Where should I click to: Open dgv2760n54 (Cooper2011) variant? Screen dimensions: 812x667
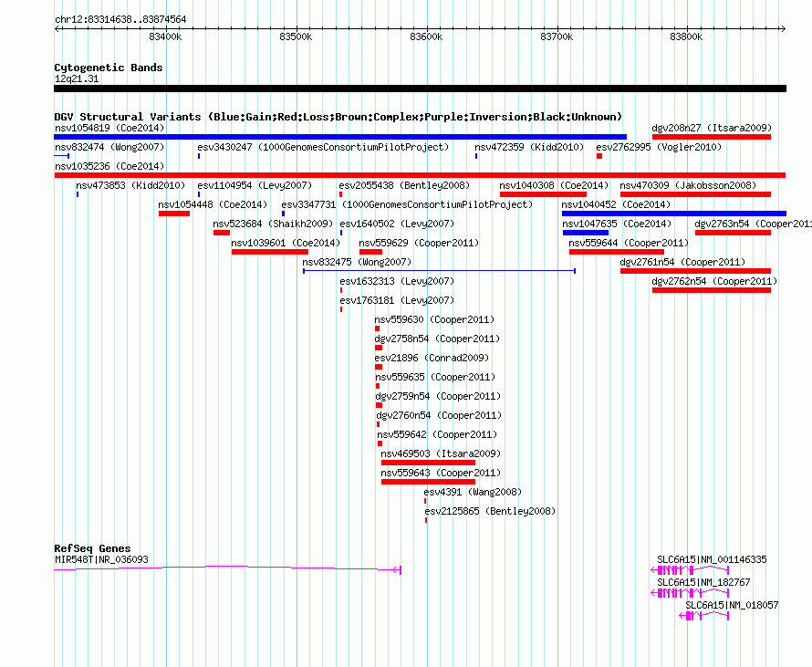[x=440, y=415]
